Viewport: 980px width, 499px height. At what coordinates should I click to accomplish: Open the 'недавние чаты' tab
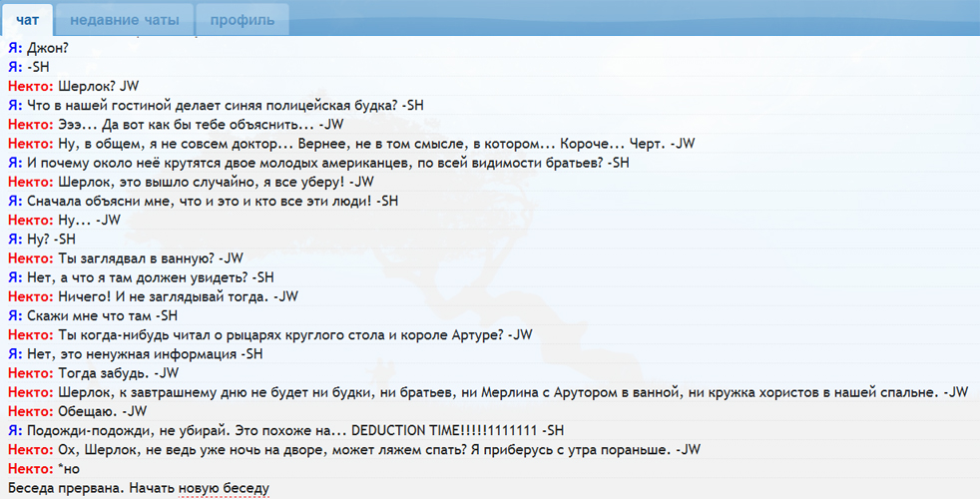point(123,19)
